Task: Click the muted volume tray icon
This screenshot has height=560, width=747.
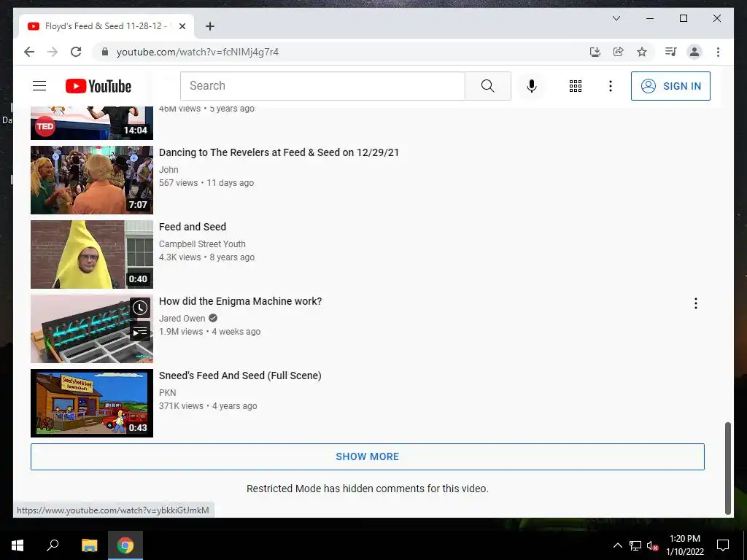Action: coord(653,545)
